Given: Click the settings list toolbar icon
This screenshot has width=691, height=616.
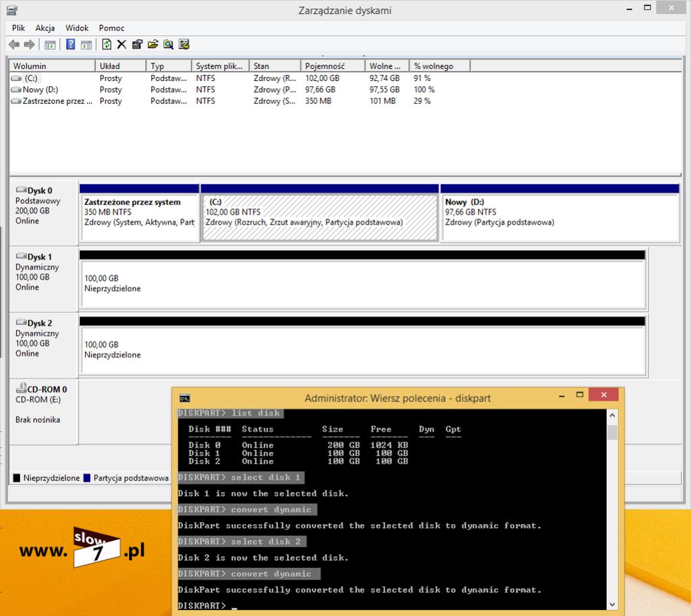Looking at the screenshot, I should (x=184, y=45).
